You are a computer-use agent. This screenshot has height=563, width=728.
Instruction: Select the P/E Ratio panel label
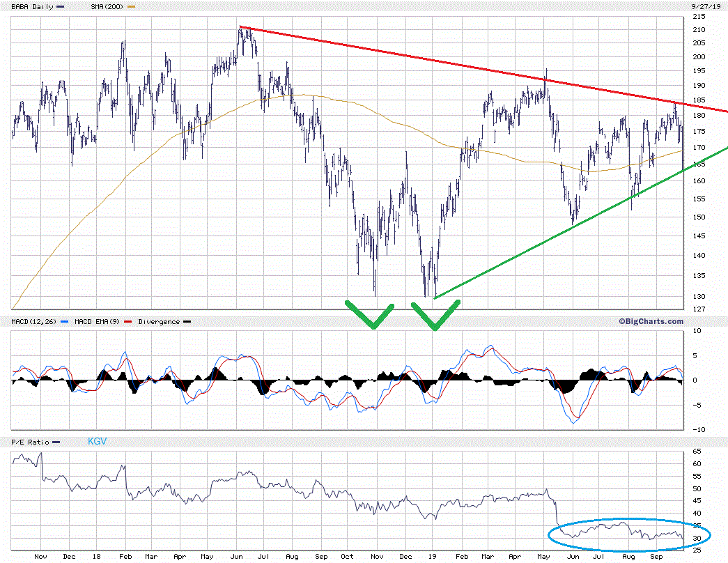tap(30, 442)
